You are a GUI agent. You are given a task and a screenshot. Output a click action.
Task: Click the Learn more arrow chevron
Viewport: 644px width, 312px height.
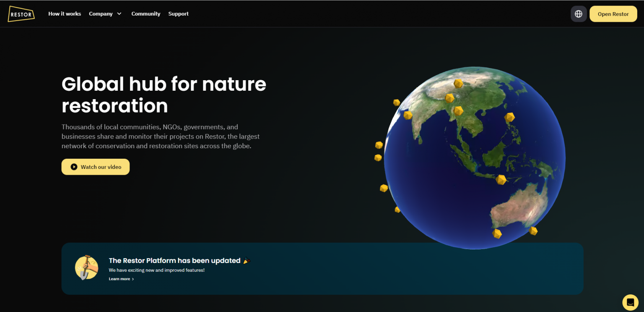point(133,279)
